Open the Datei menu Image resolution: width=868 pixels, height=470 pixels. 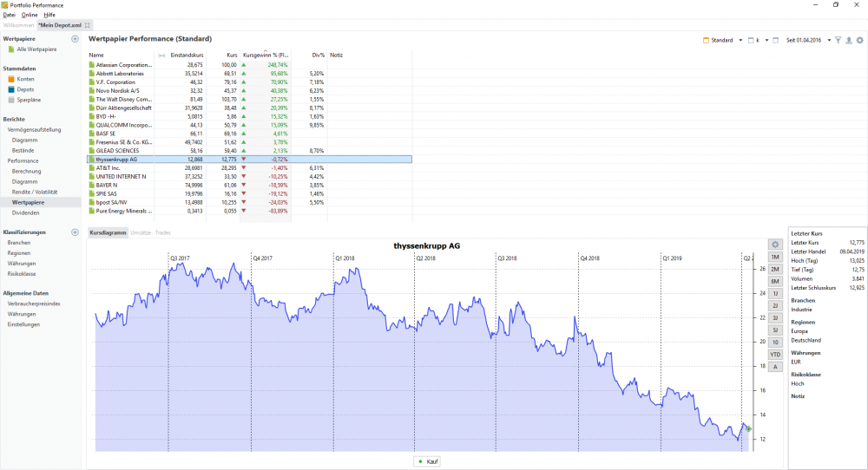tap(9, 15)
